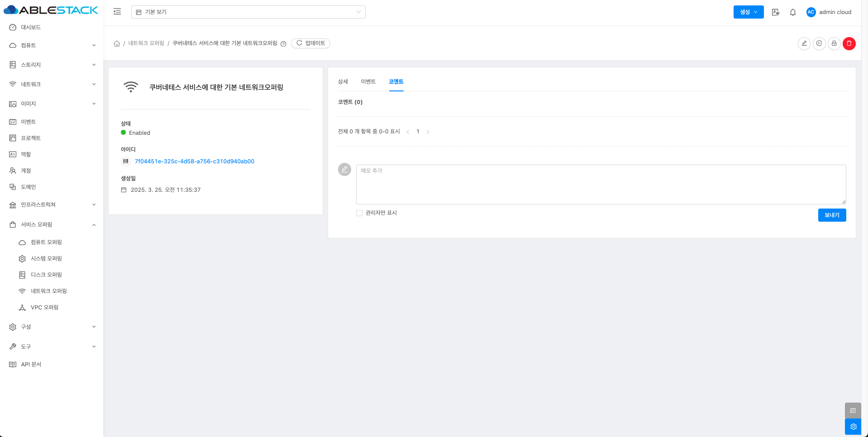Click the lock icon in the action bar

click(x=834, y=43)
